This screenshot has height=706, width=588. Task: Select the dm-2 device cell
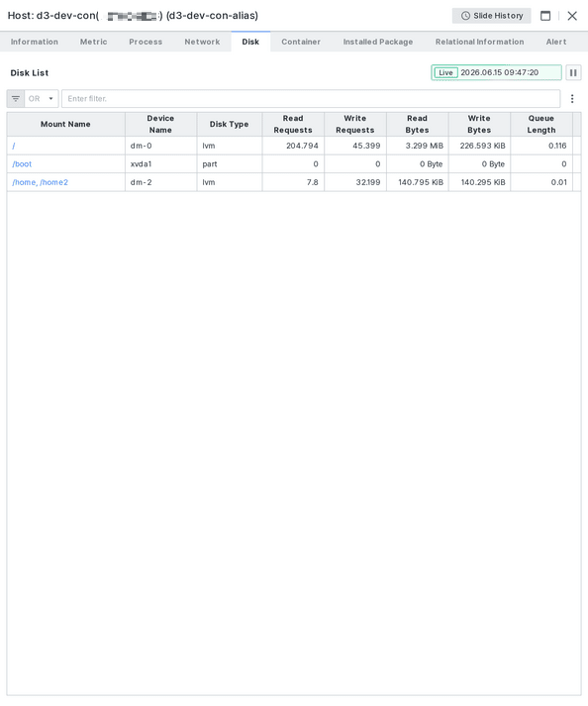(160, 182)
